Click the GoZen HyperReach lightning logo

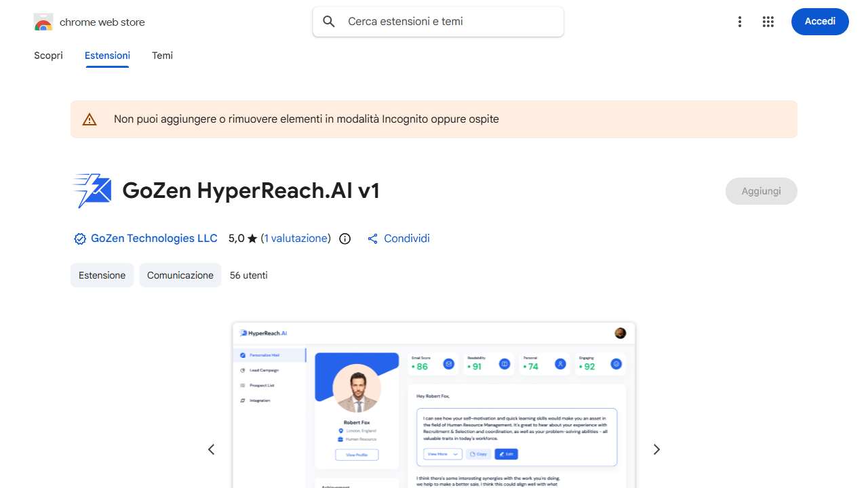pos(92,190)
